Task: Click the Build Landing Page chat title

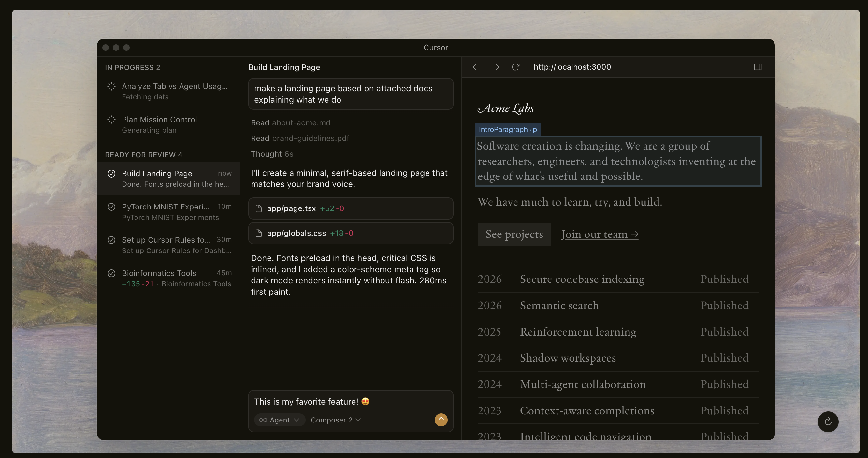Action: (284, 67)
